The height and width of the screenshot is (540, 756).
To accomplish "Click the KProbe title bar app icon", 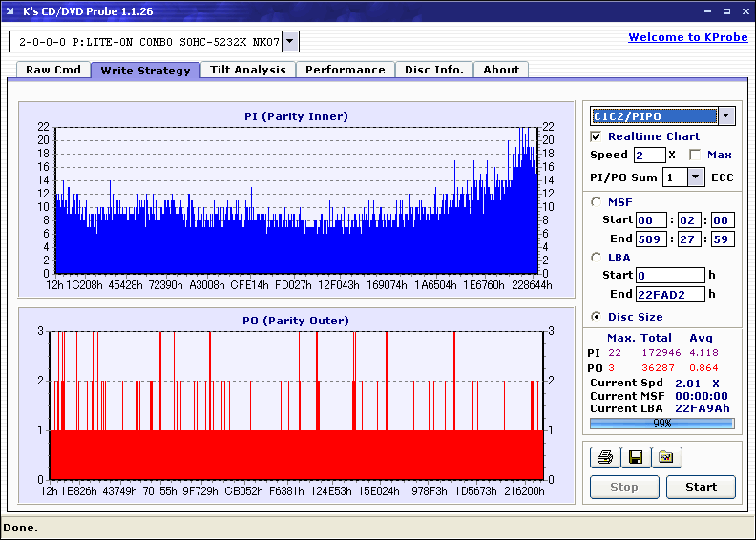I will click(x=10, y=11).
